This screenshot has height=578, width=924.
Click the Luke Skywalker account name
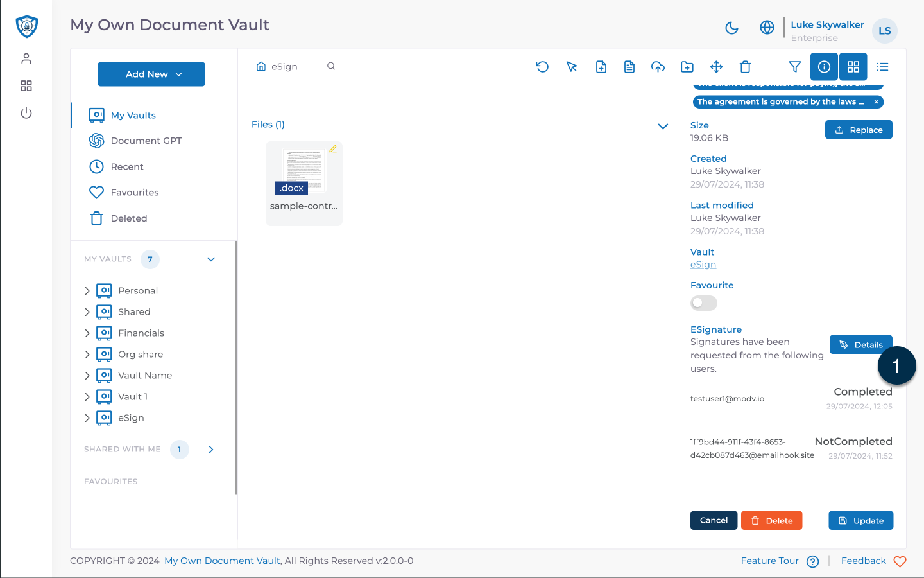(x=827, y=25)
